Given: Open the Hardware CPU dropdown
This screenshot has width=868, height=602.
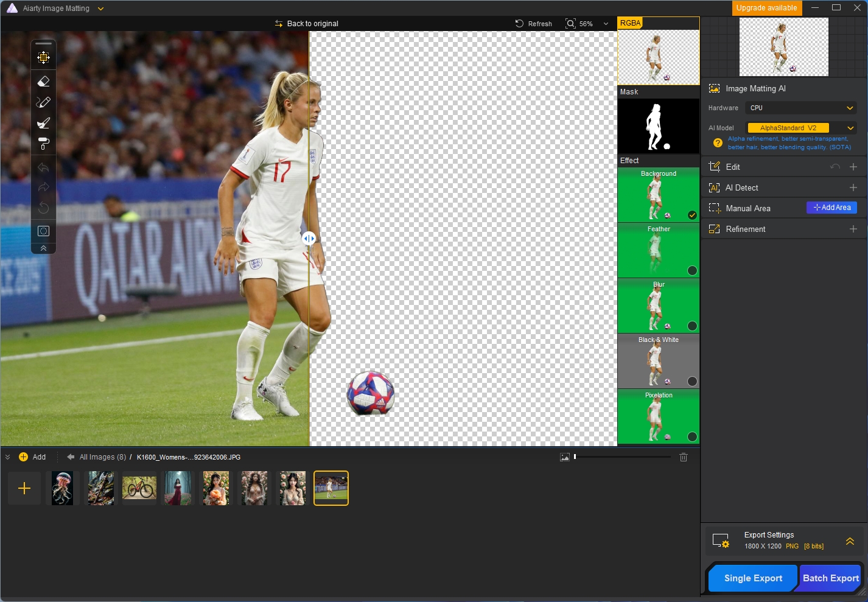Looking at the screenshot, I should (800, 108).
